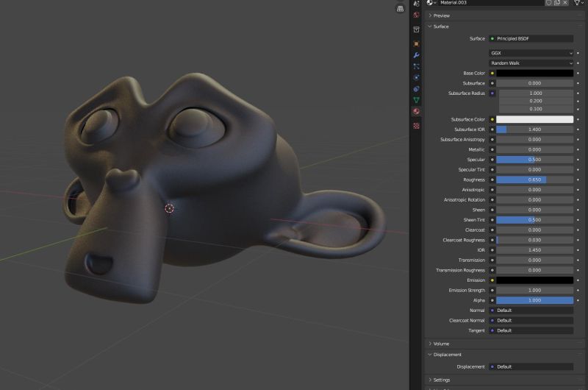Click the Subsurface Radius purple socket dot
This screenshot has height=390, width=588.
[492, 93]
